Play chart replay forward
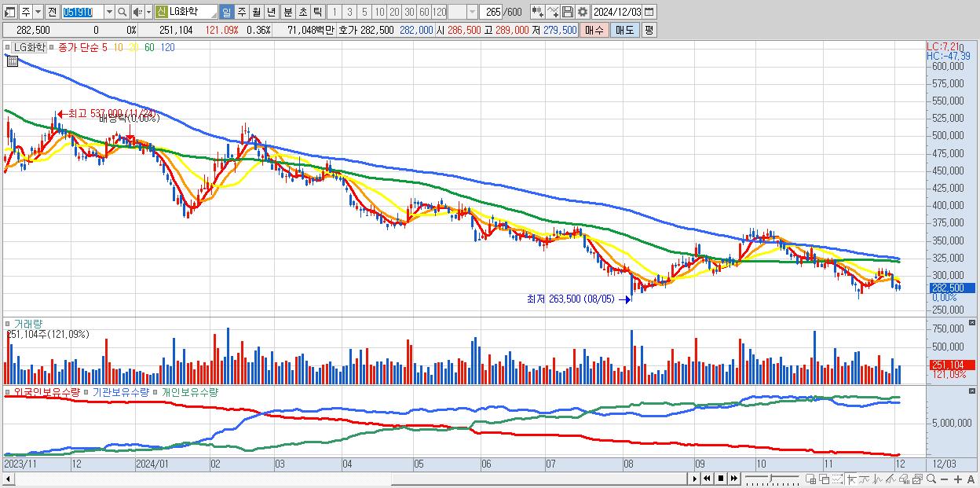This screenshot has width=980, height=488. 695,479
